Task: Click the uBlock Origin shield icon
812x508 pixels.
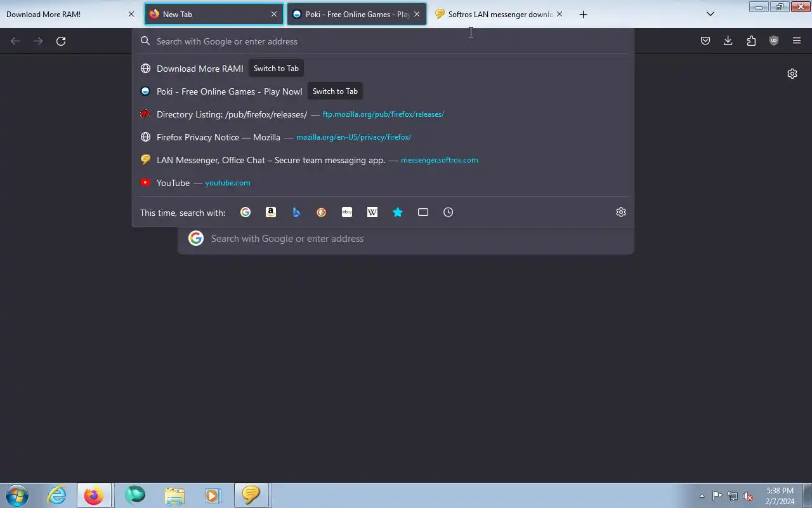Action: 774,41
